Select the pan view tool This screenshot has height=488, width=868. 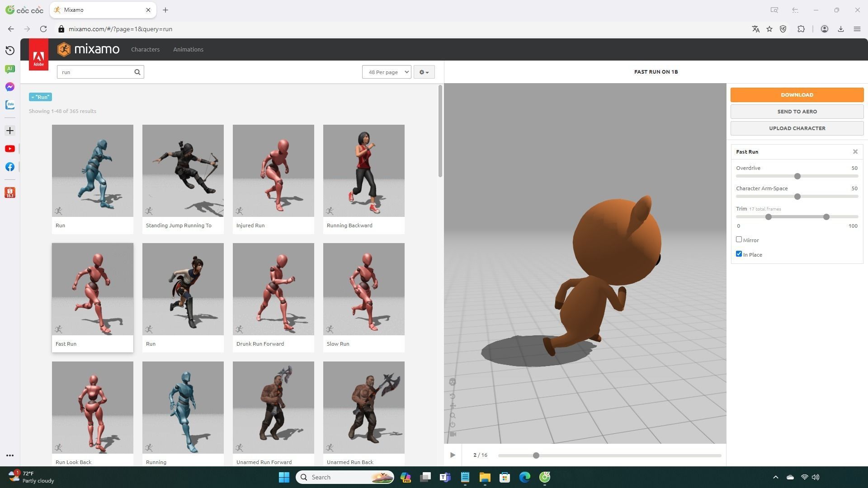click(453, 406)
